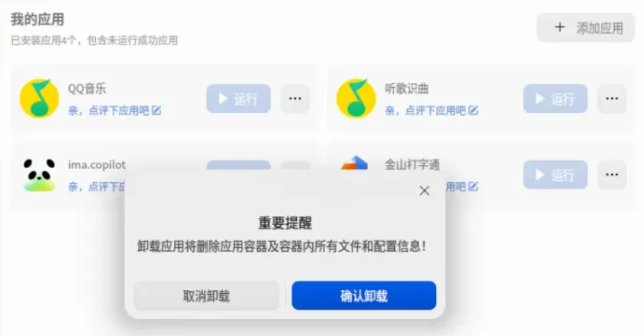Open review link under 听歌识曲
Viewport: 644px width, 336px height.
[x=426, y=110]
